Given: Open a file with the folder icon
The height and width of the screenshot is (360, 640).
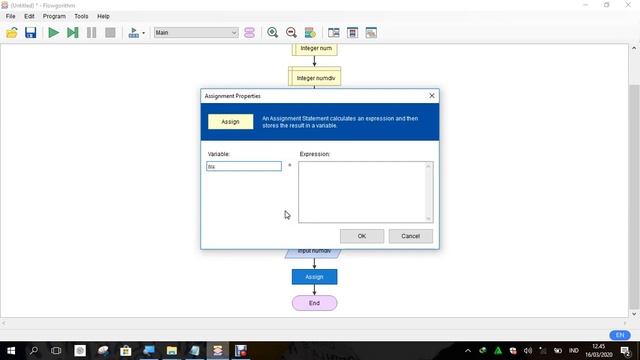Looking at the screenshot, I should tap(12, 33).
